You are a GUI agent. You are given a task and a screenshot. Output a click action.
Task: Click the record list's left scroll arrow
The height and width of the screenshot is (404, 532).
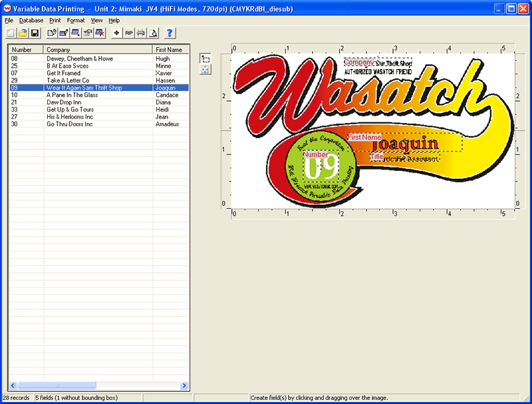point(13,385)
